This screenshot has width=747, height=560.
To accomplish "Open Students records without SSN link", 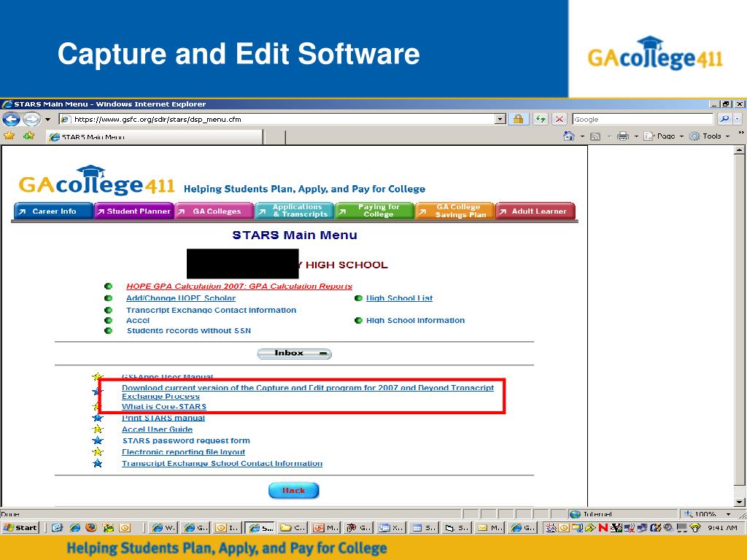I will pyautogui.click(x=189, y=330).
